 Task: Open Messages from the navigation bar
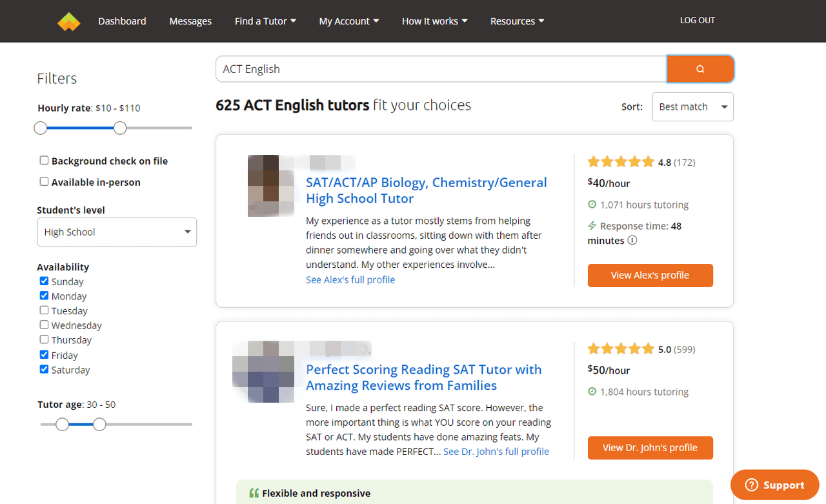tap(190, 21)
